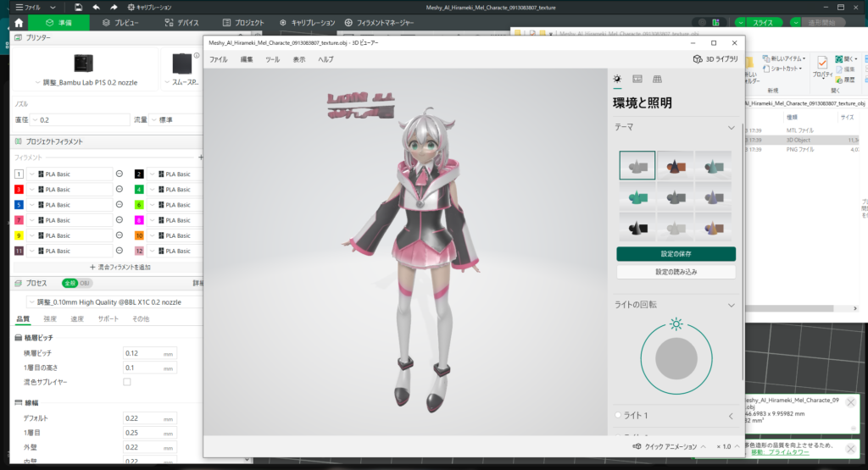
Task: Open the grid and views icon in 3D Viewer
Action: [657, 79]
